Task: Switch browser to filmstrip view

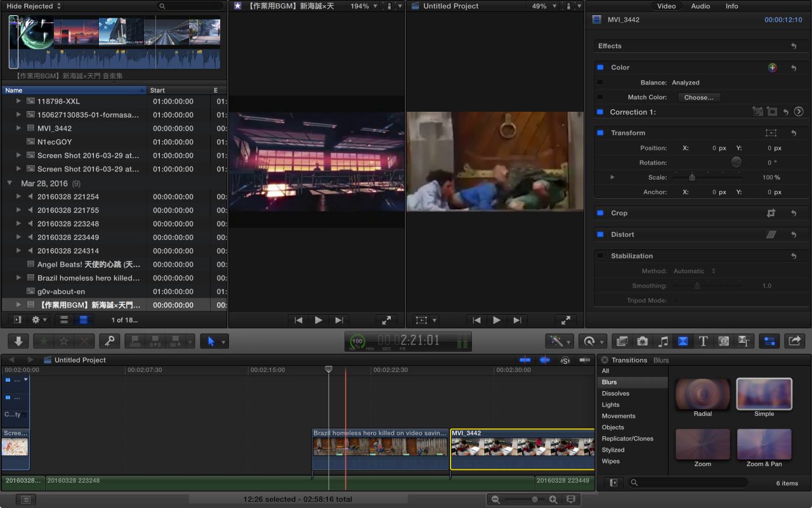Action: (x=64, y=320)
